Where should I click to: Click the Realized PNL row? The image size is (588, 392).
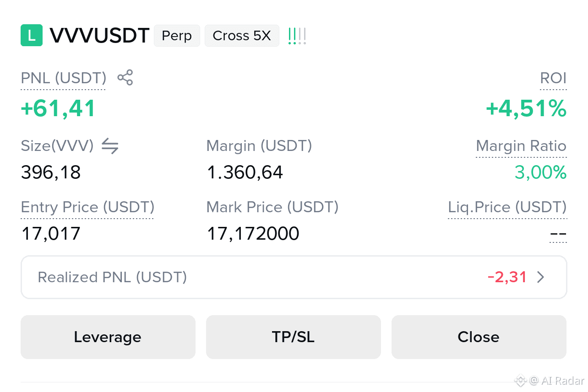(x=294, y=277)
